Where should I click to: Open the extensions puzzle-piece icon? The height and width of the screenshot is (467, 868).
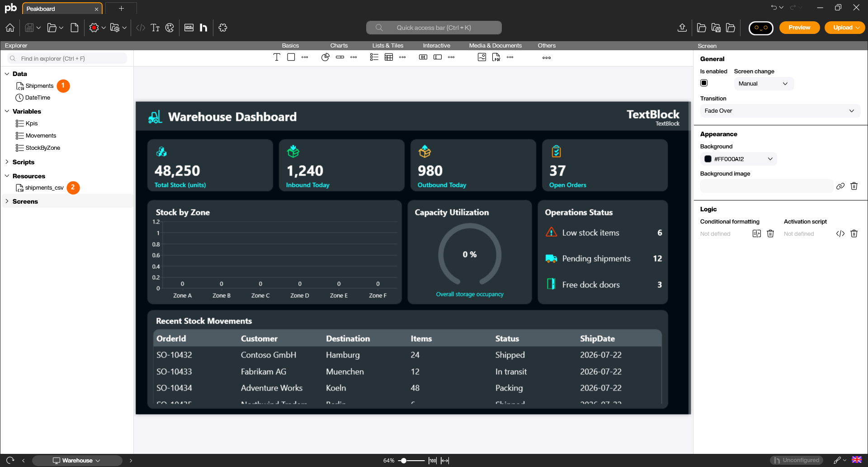pyautogui.click(x=223, y=28)
